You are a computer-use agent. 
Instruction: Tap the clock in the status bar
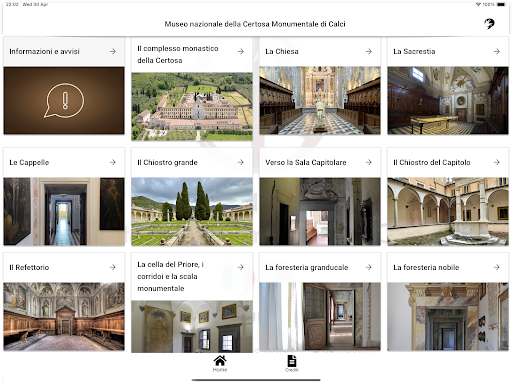pyautogui.click(x=12, y=4)
